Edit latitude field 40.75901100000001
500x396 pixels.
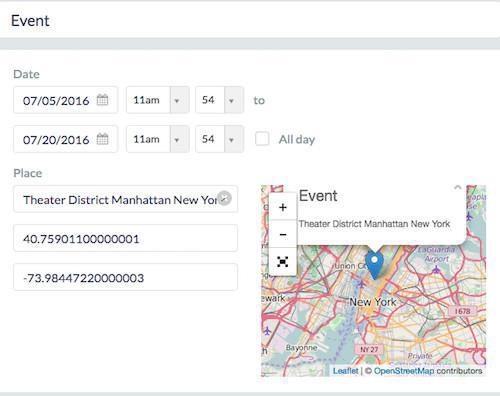(125, 238)
